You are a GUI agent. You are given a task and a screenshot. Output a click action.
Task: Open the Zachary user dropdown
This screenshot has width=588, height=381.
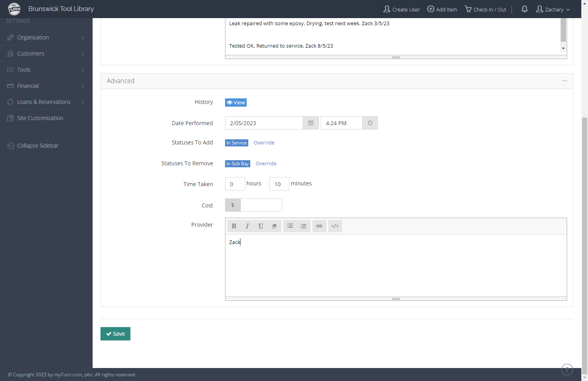553,9
